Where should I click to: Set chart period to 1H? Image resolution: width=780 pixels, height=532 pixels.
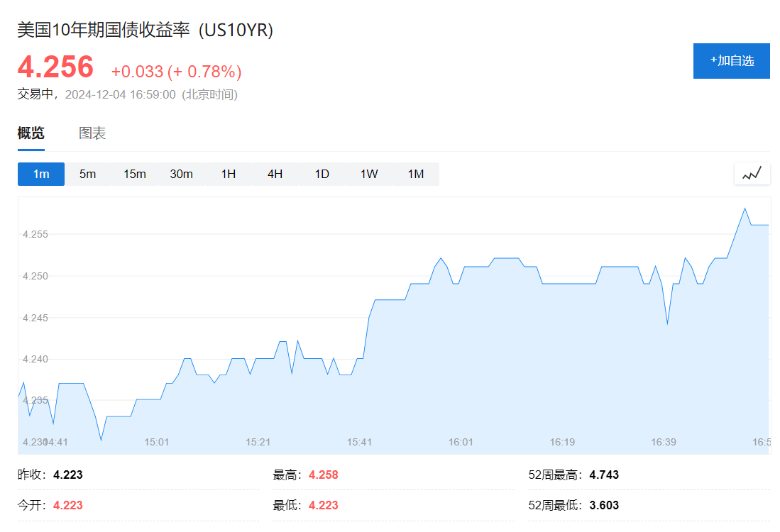pyautogui.click(x=228, y=174)
